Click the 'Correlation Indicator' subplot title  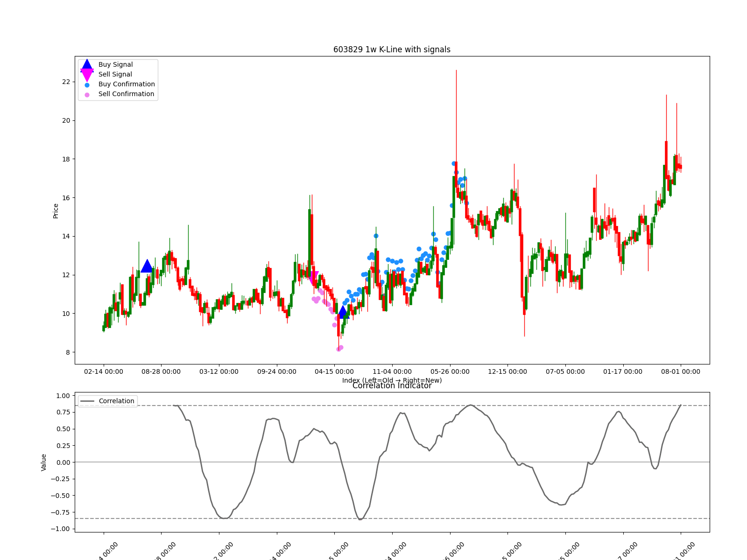392,385
